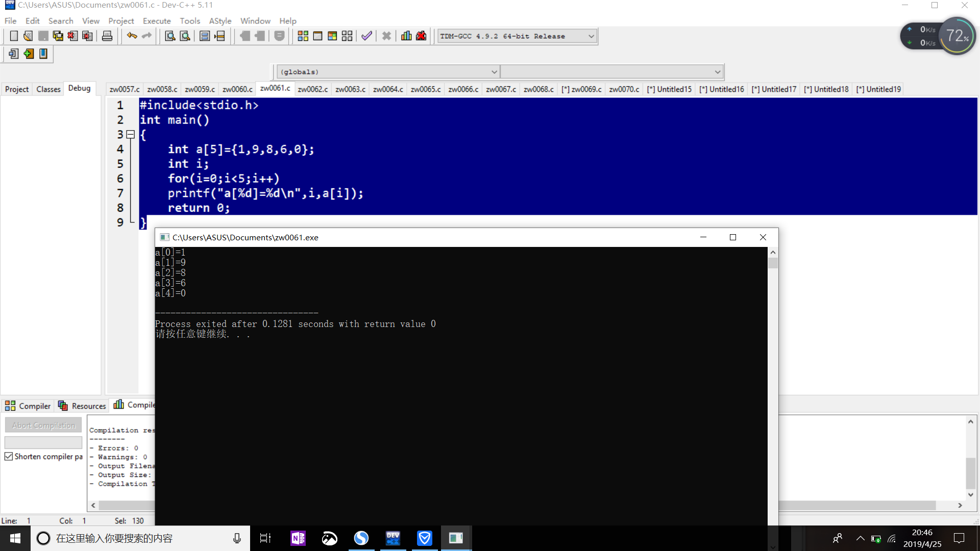The width and height of the screenshot is (980, 551).
Task: Click the Syntax Check checkmark icon
Action: [x=366, y=36]
